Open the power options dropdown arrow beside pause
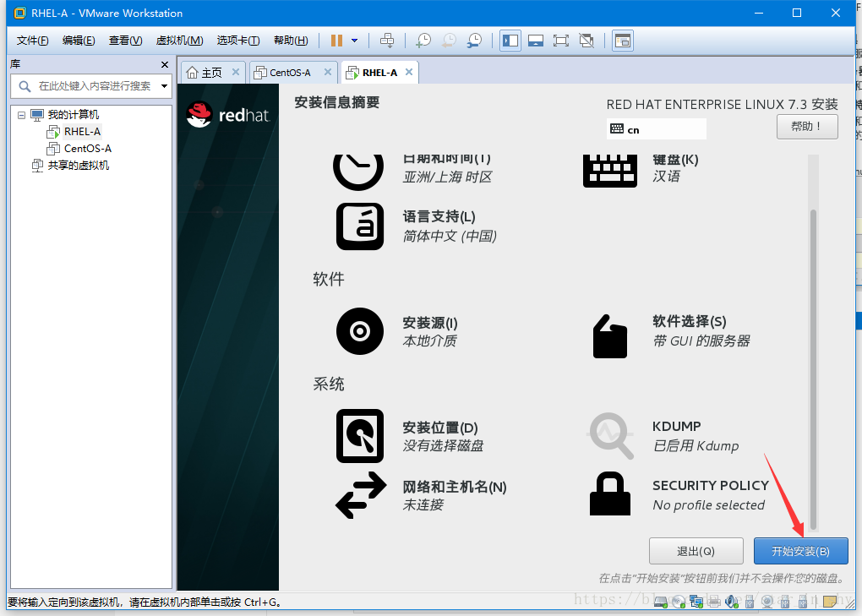This screenshot has width=862, height=616. tap(355, 41)
